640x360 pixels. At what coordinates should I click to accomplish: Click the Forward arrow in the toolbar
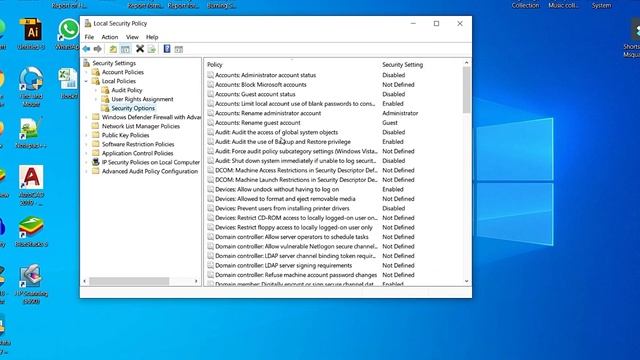98,49
